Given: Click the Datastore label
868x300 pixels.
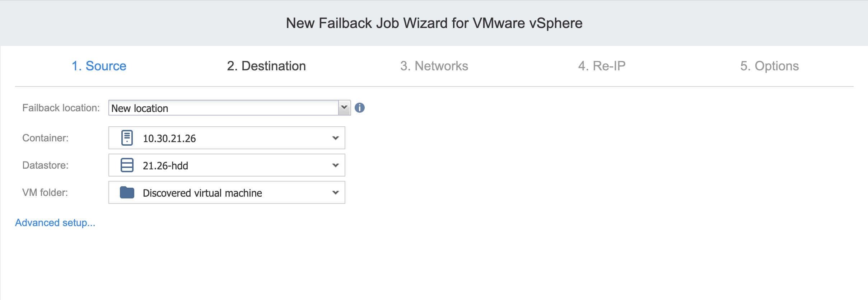Looking at the screenshot, I should pyautogui.click(x=45, y=165).
